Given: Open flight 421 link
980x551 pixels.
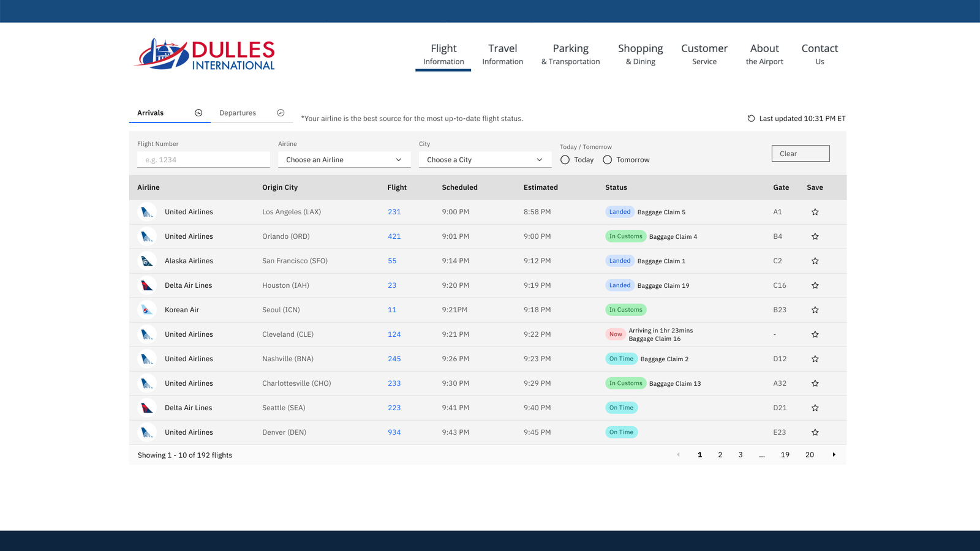Looking at the screenshot, I should point(394,236).
